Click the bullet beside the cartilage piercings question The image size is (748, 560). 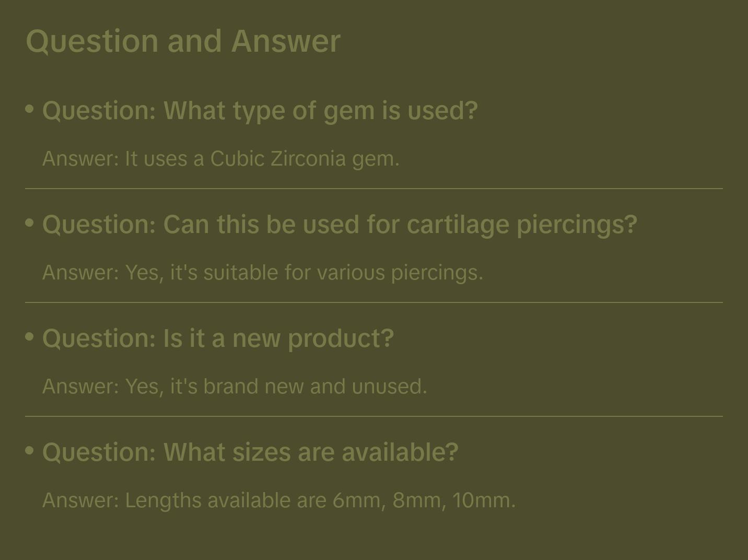[x=30, y=223]
